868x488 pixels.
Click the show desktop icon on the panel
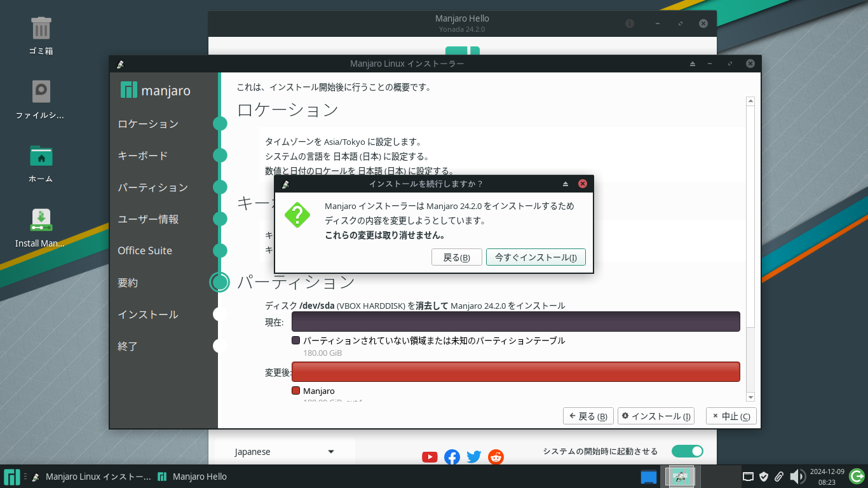point(648,477)
